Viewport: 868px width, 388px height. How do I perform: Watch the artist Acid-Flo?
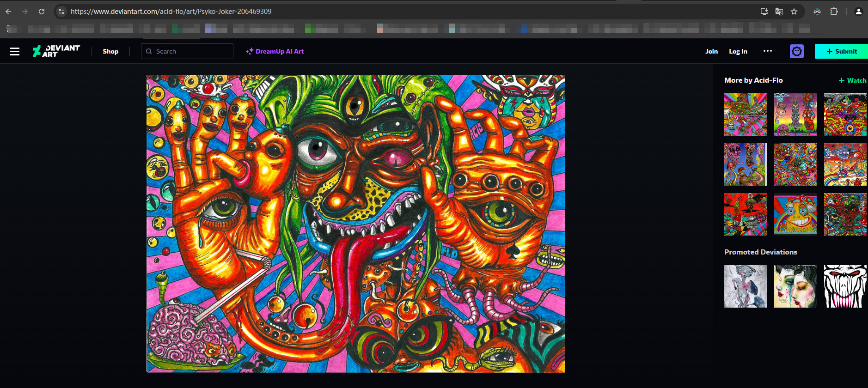(853, 80)
